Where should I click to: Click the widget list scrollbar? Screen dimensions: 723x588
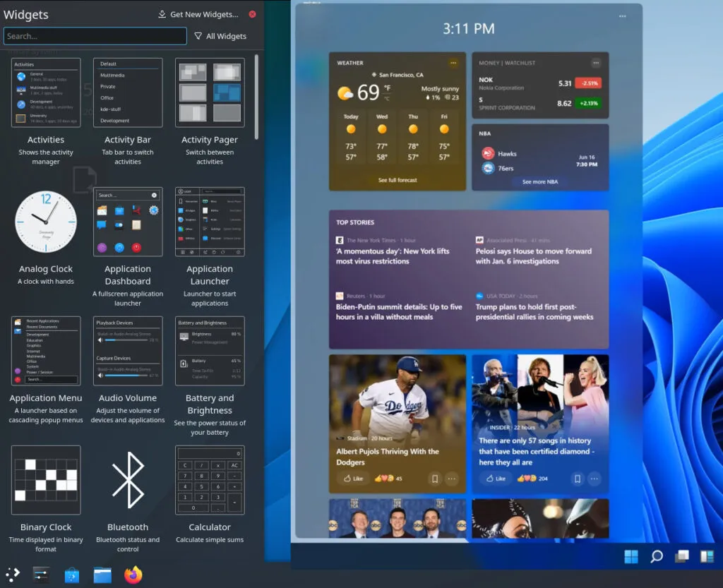pyautogui.click(x=256, y=97)
